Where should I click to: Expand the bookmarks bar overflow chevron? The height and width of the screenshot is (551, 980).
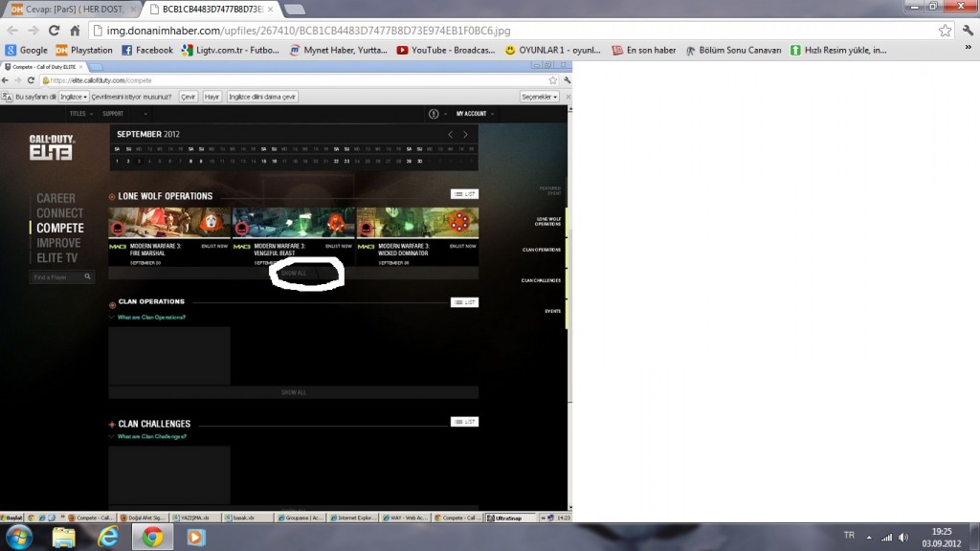[969, 48]
